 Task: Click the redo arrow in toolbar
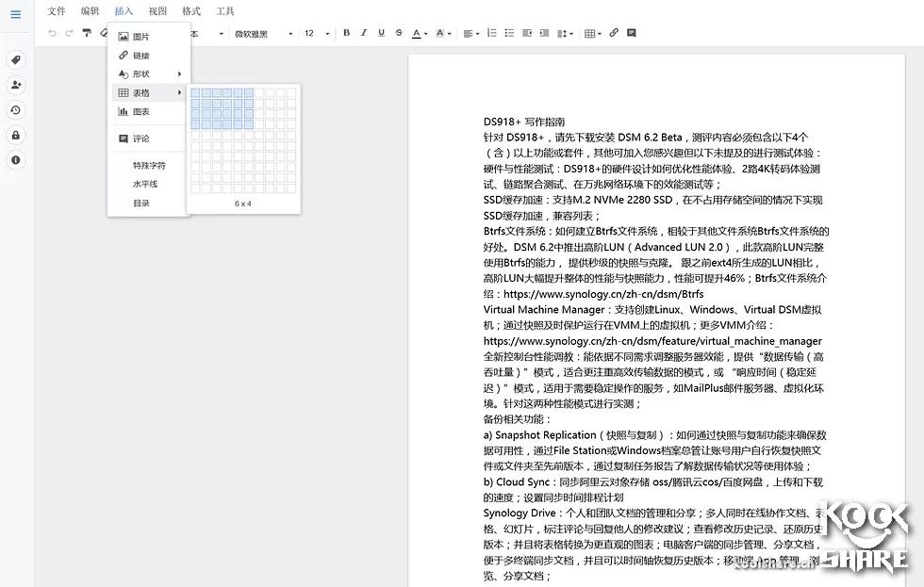69,33
